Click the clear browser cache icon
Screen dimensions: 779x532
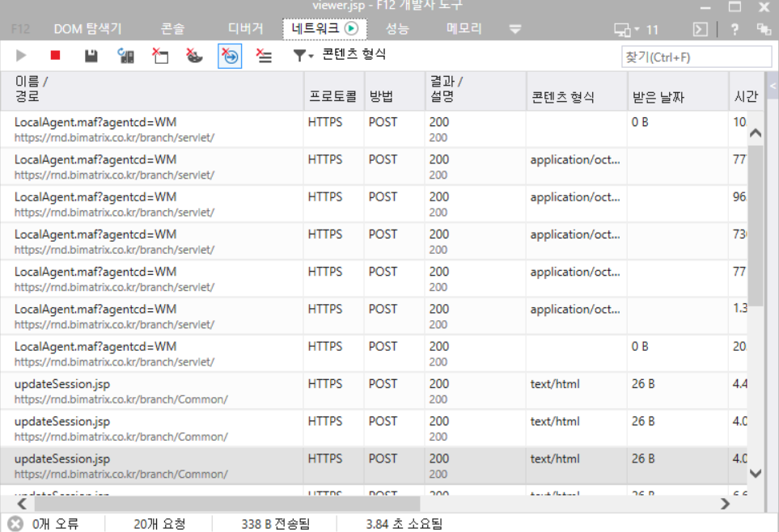(160, 56)
